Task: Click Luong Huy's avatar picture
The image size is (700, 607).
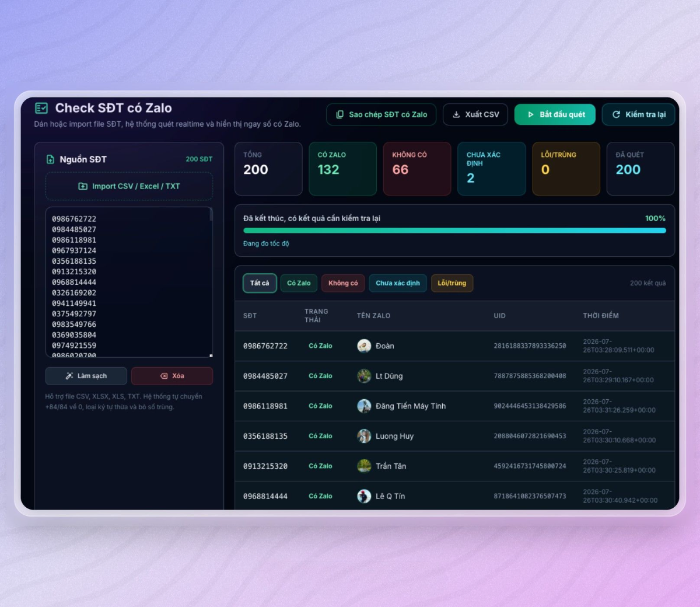Action: (x=364, y=436)
